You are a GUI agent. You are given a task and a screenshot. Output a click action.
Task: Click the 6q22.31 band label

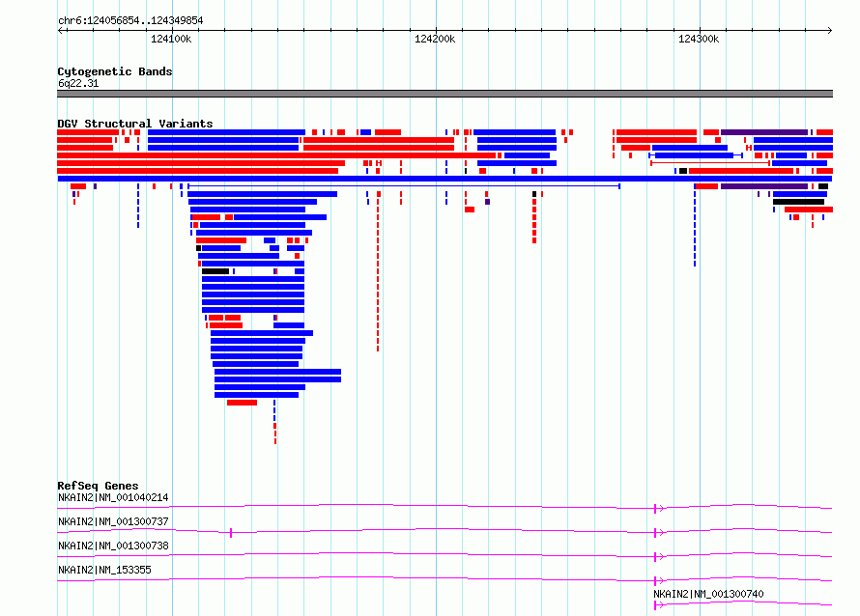tap(78, 83)
